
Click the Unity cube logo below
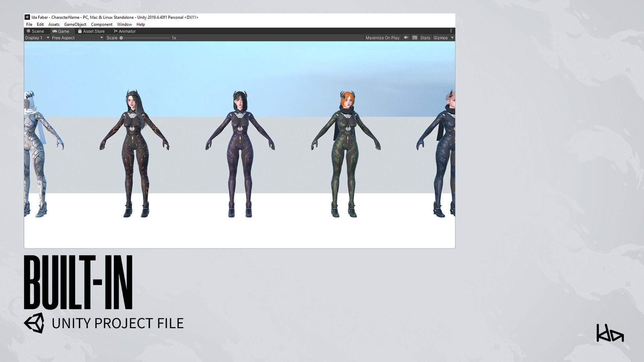point(34,323)
